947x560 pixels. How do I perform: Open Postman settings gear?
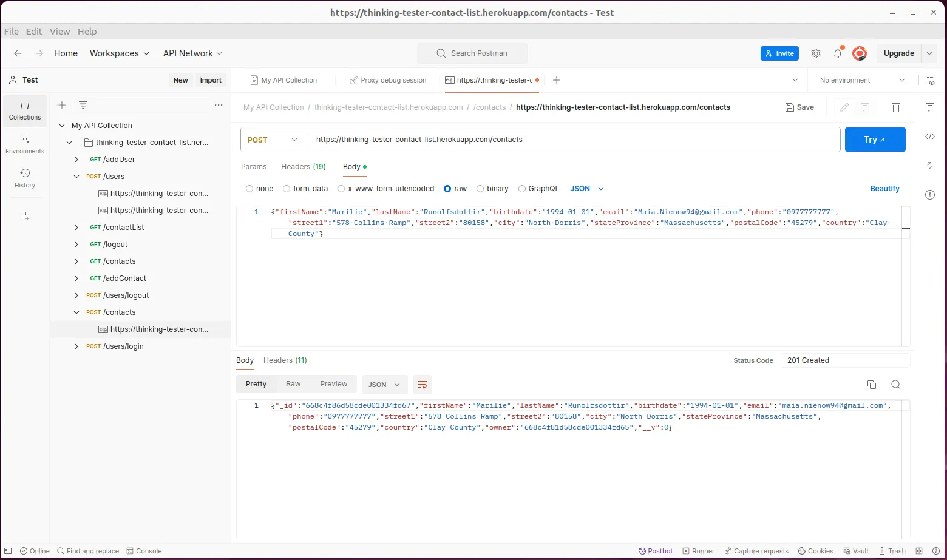pyautogui.click(x=816, y=53)
